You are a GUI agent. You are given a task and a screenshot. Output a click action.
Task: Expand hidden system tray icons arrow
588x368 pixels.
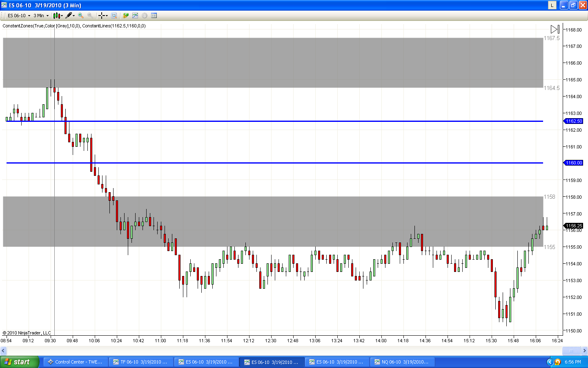point(550,362)
